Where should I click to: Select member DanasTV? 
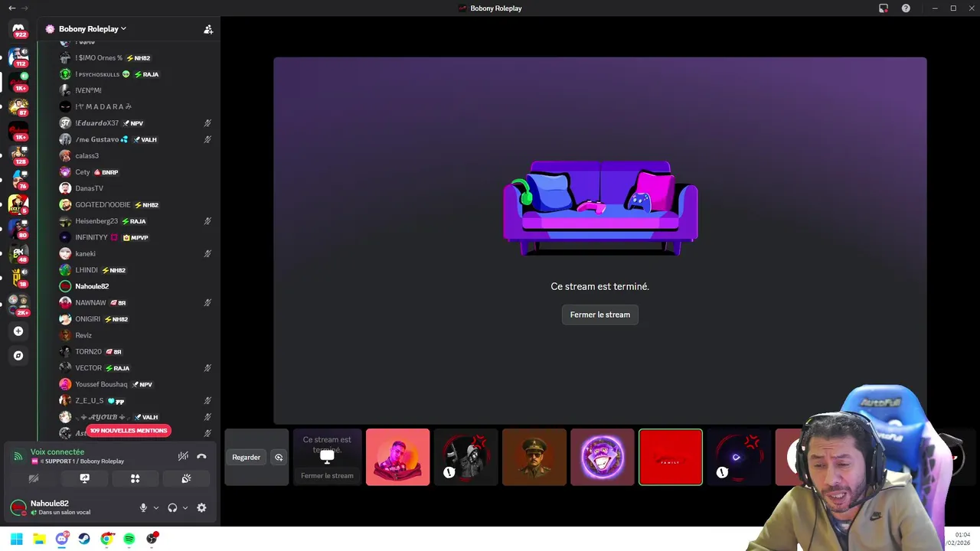[x=89, y=188]
